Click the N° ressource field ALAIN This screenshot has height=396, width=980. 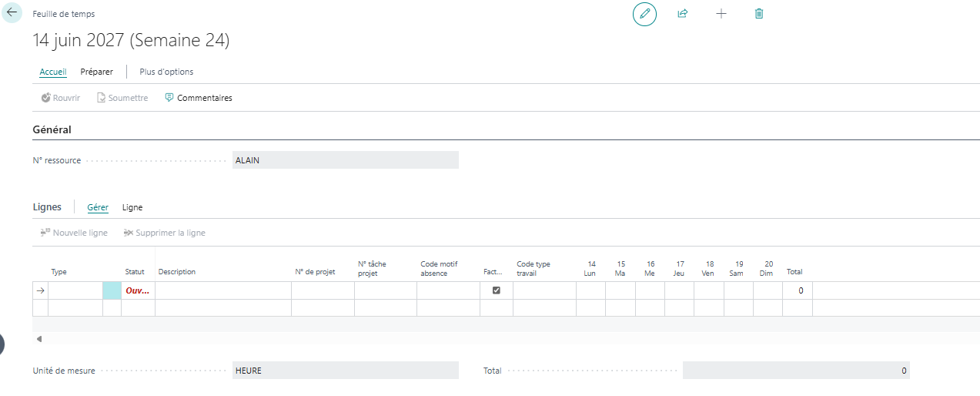345,160
